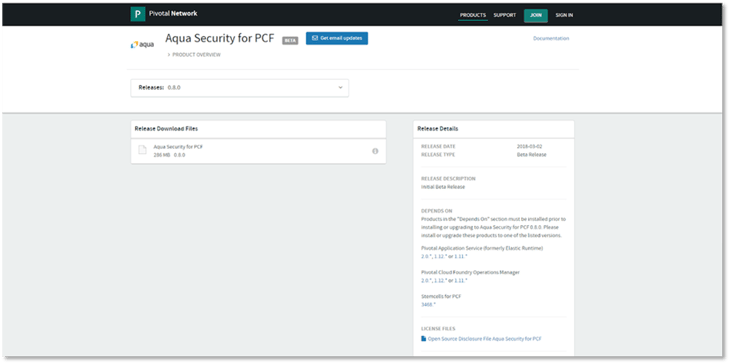Click the RELEASE TYPE label
This screenshot has height=364, width=730.
point(438,155)
